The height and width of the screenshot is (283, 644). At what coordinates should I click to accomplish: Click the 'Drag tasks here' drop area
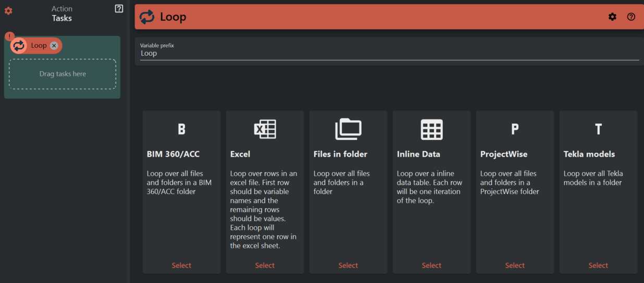[63, 74]
